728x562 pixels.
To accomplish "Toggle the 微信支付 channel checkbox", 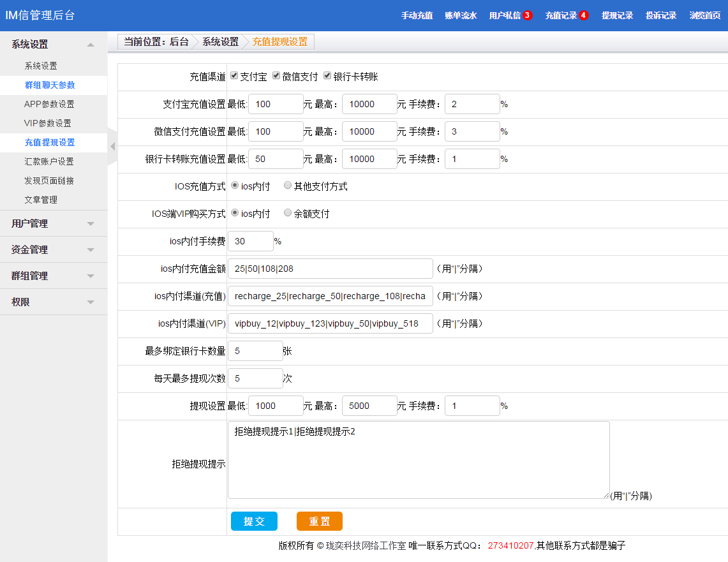I will (x=276, y=76).
